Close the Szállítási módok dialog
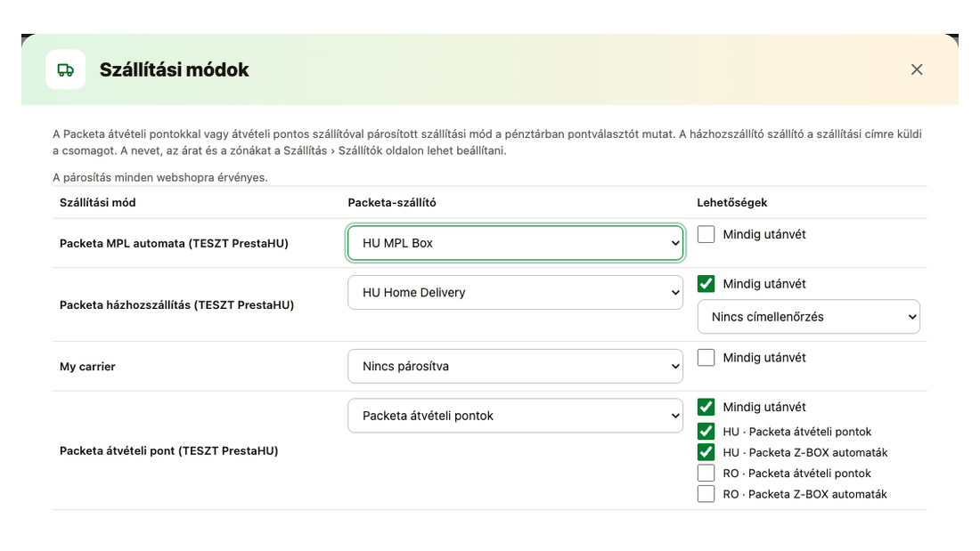This screenshot has height=551, width=980. pos(916,69)
